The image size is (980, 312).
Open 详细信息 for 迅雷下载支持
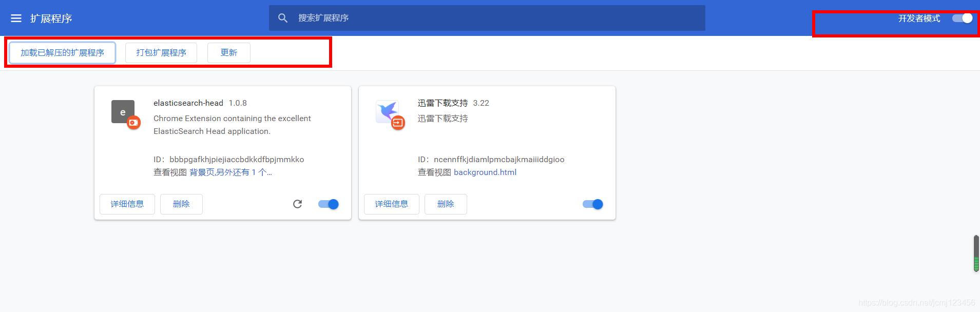(392, 204)
